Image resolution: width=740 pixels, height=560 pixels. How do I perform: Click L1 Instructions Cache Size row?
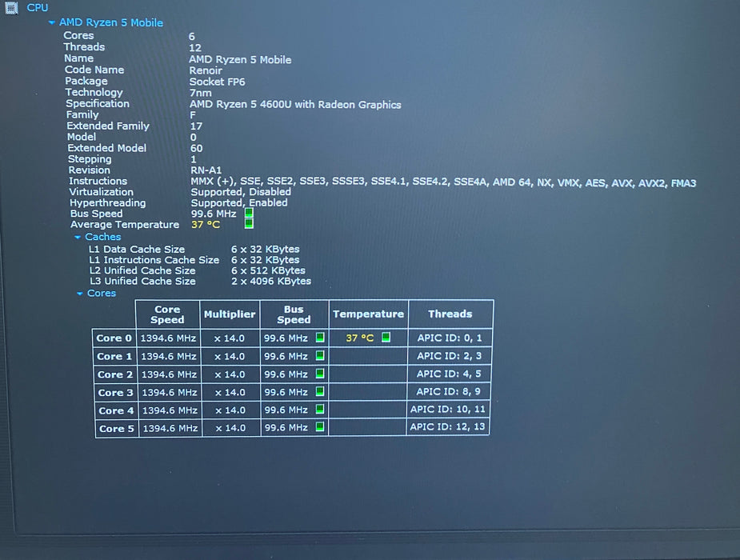click(x=194, y=260)
